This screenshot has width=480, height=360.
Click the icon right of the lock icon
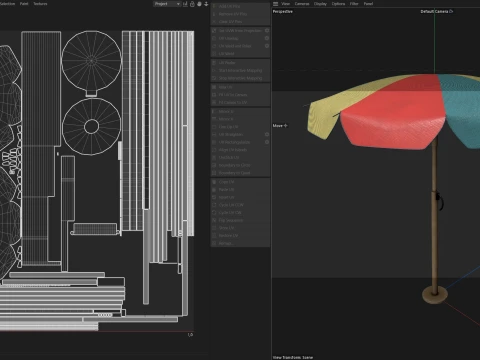click(199, 4)
